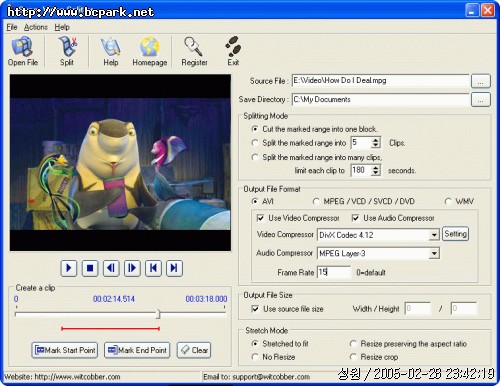The height and width of the screenshot is (386, 500).
Task: Click the clip position slider thumb
Action: [158, 314]
